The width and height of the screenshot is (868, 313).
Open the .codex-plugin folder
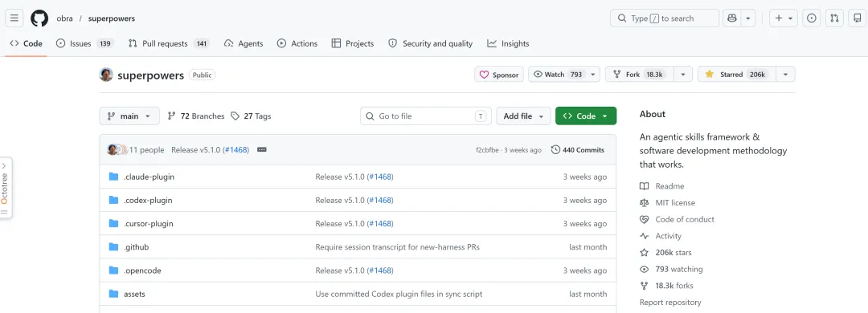pyautogui.click(x=148, y=200)
